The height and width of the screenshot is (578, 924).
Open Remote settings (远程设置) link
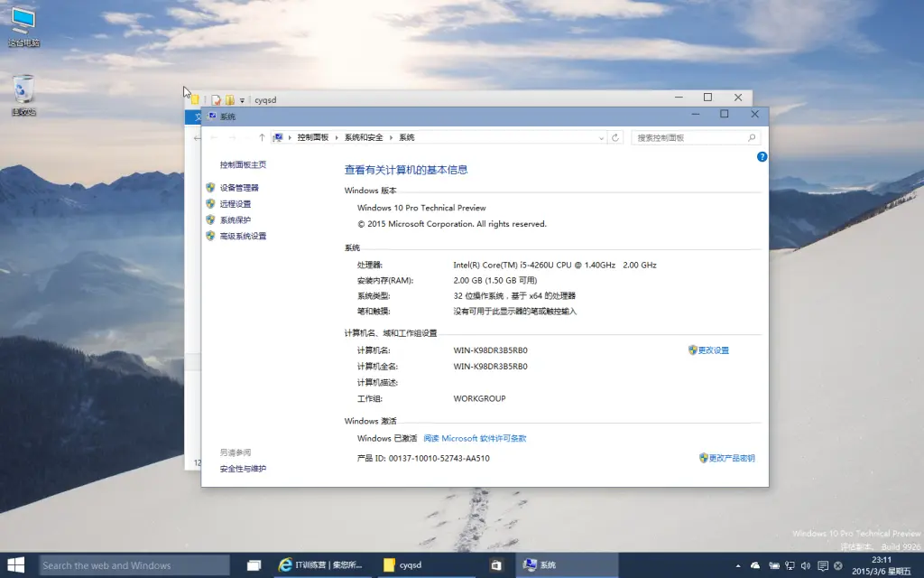(236, 203)
